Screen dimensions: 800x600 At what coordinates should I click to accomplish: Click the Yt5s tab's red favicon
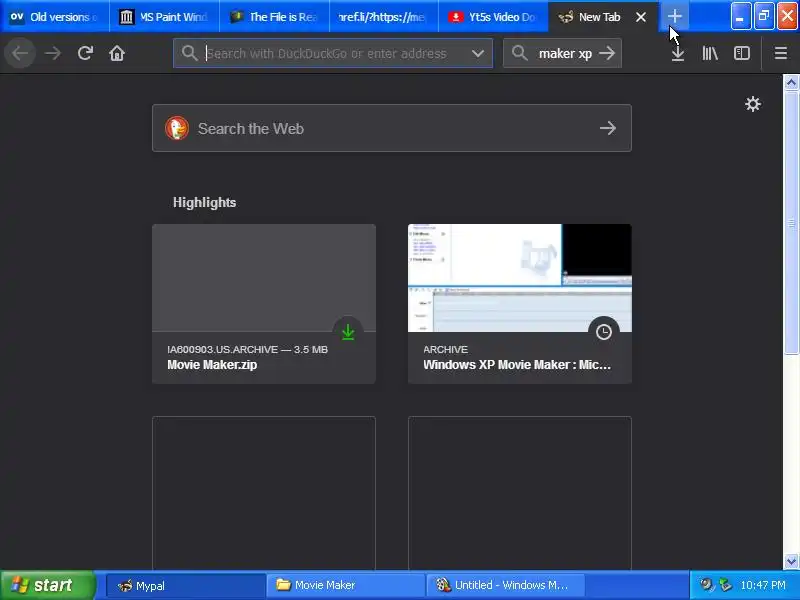click(x=456, y=17)
